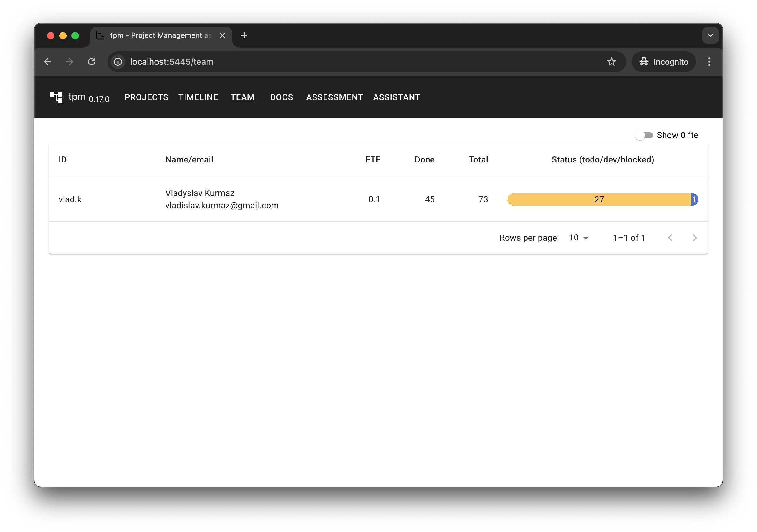Screen dimensions: 757x532
Task: Bookmark this page with star icon
Action: click(611, 62)
